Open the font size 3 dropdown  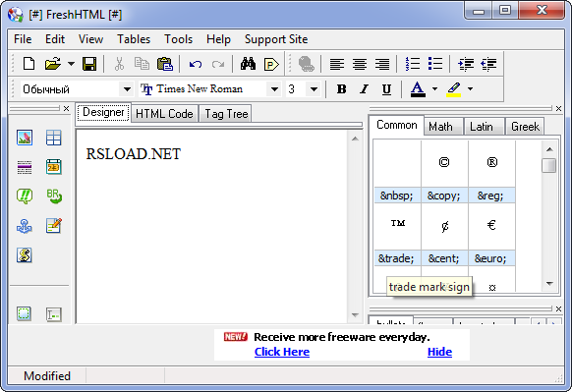tap(314, 89)
